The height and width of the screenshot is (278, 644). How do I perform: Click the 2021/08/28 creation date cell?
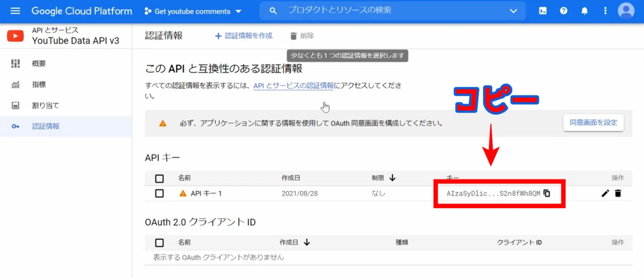click(x=299, y=193)
